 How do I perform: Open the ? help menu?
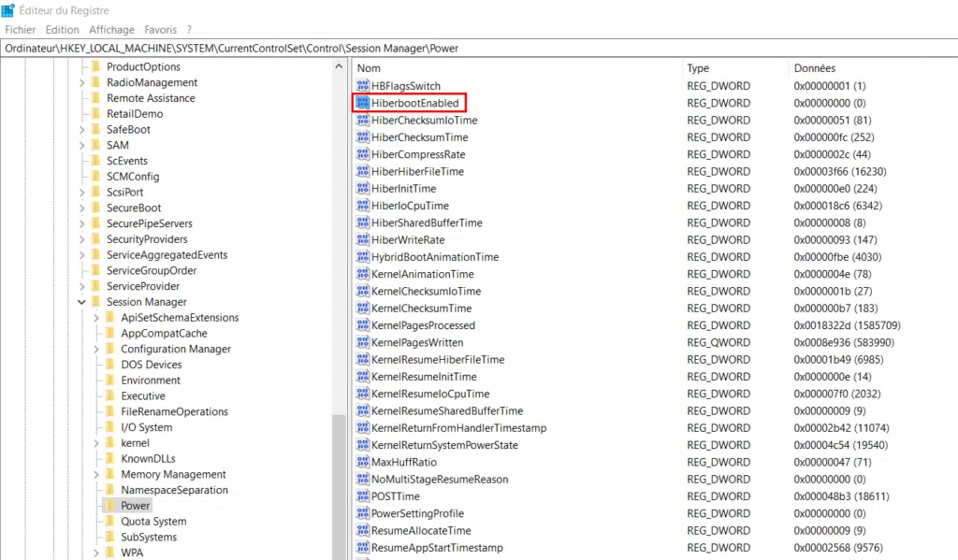189,29
